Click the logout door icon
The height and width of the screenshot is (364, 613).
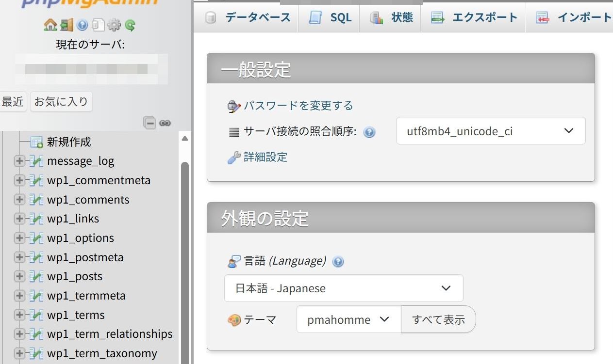pos(67,25)
